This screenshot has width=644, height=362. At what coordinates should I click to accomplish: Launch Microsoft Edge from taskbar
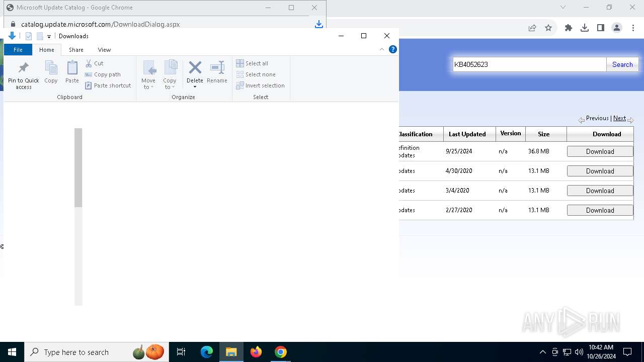tap(207, 352)
